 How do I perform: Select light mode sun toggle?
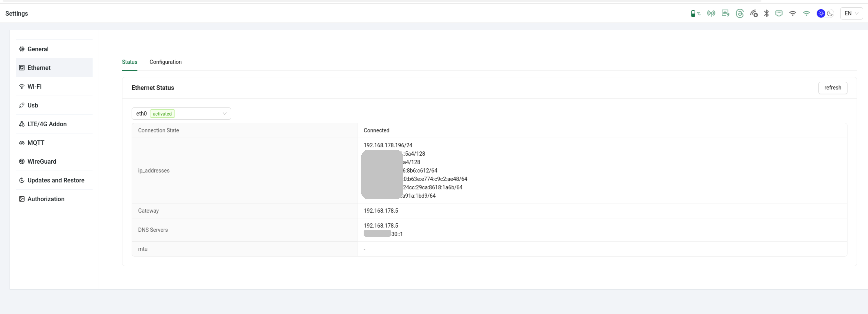coord(821,13)
